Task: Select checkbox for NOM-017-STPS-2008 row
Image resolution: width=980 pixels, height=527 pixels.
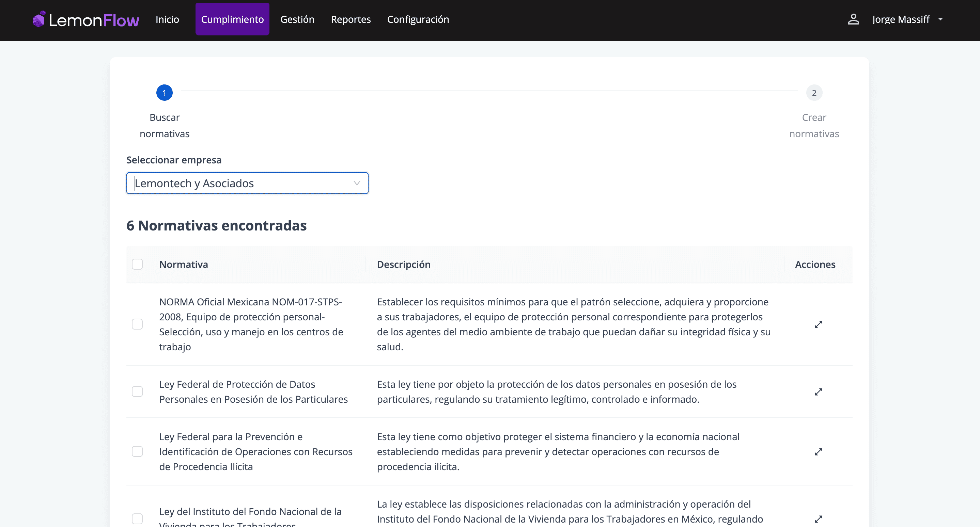Action: tap(137, 324)
